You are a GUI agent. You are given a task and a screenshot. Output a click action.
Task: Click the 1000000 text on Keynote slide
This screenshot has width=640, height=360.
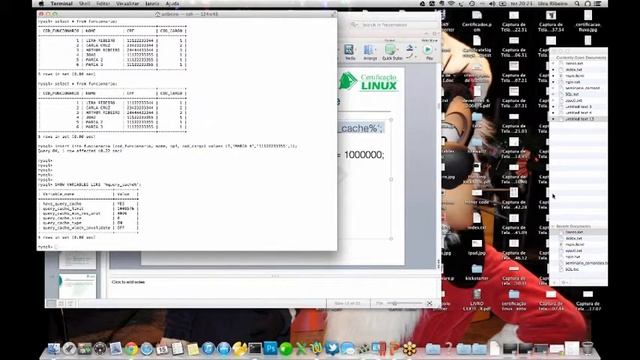pos(364,155)
